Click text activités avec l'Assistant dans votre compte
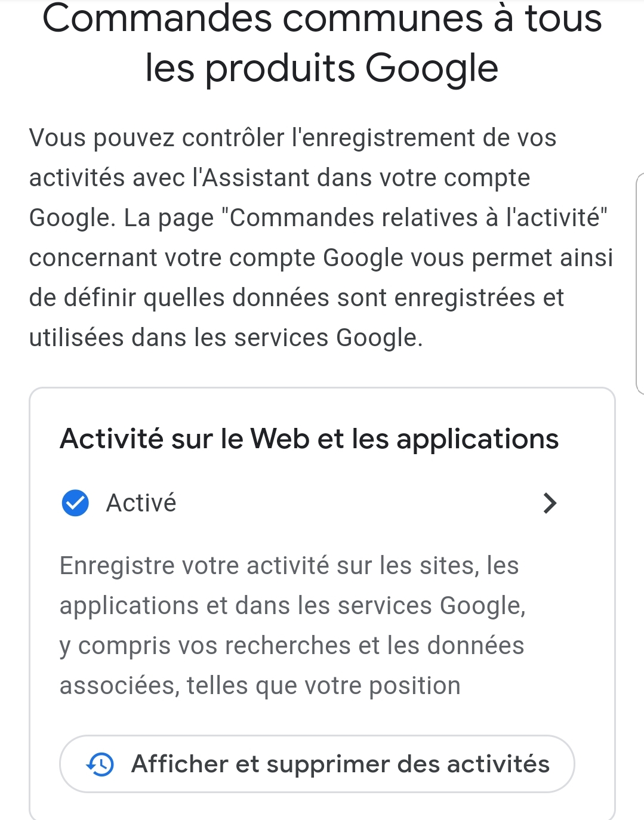The height and width of the screenshot is (820, 644). coord(279,178)
